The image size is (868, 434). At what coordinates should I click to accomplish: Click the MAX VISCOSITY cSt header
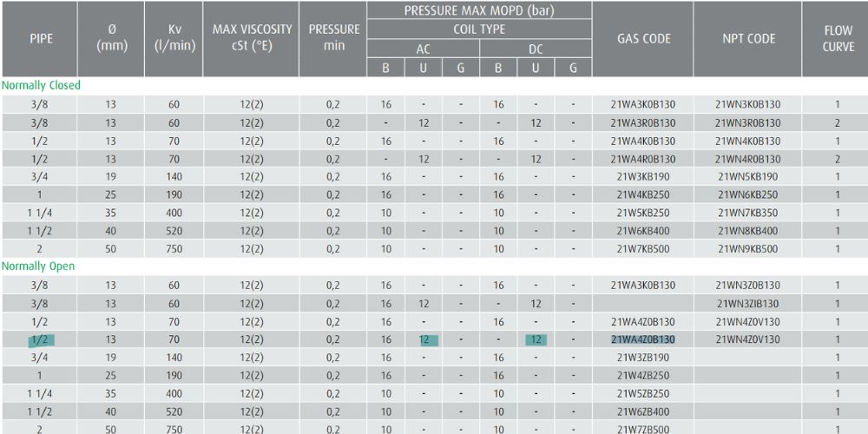point(252,39)
